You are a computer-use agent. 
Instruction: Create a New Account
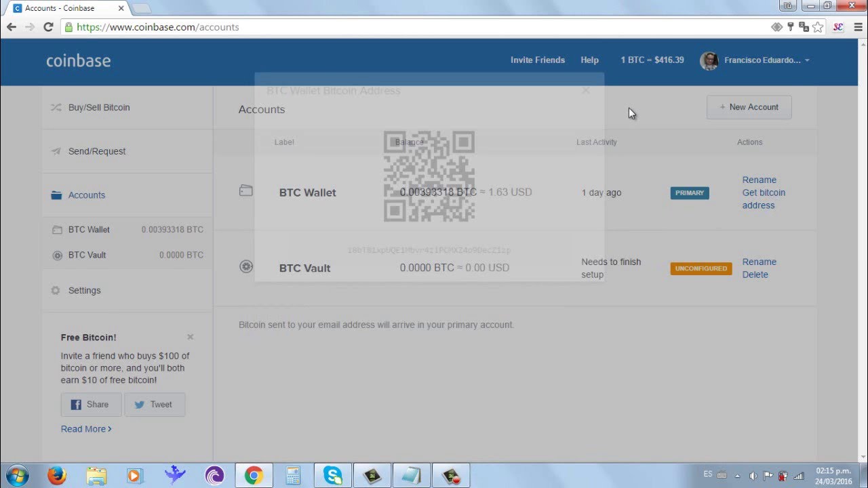pyautogui.click(x=749, y=107)
